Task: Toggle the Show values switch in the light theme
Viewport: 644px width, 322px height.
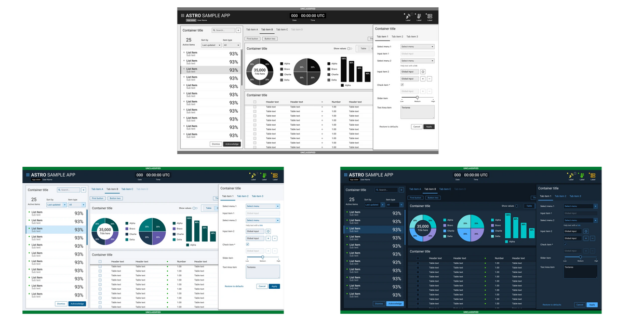Action: point(195,208)
